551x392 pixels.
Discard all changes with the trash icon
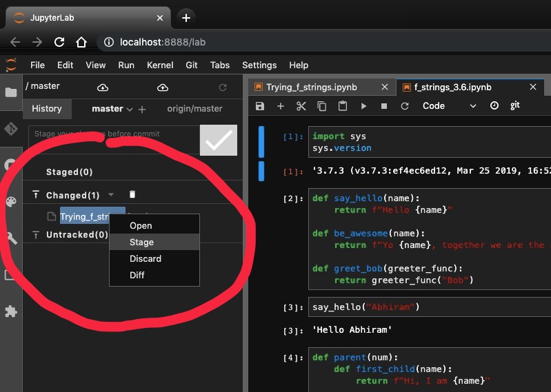pos(132,195)
